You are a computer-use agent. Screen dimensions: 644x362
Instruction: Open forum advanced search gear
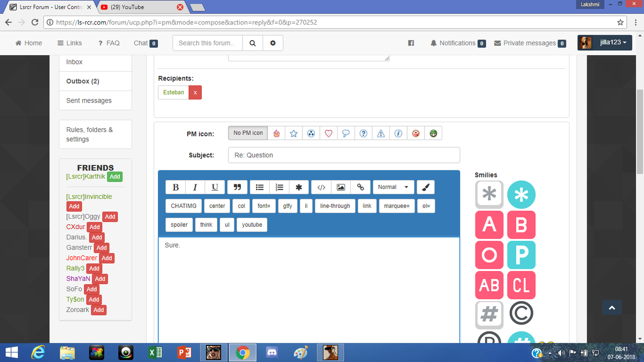[x=273, y=43]
